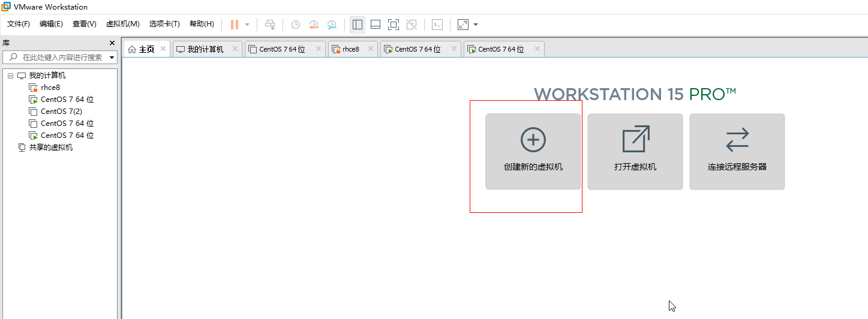
Task: Click the VMware Workstation title bar logo
Action: pyautogui.click(x=6, y=7)
